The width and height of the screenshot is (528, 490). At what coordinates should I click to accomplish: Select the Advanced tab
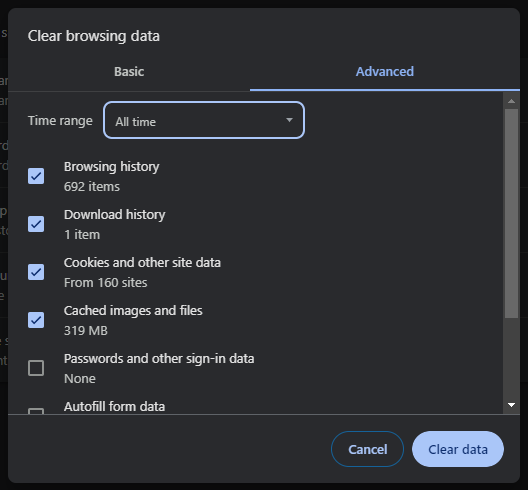coord(385,72)
